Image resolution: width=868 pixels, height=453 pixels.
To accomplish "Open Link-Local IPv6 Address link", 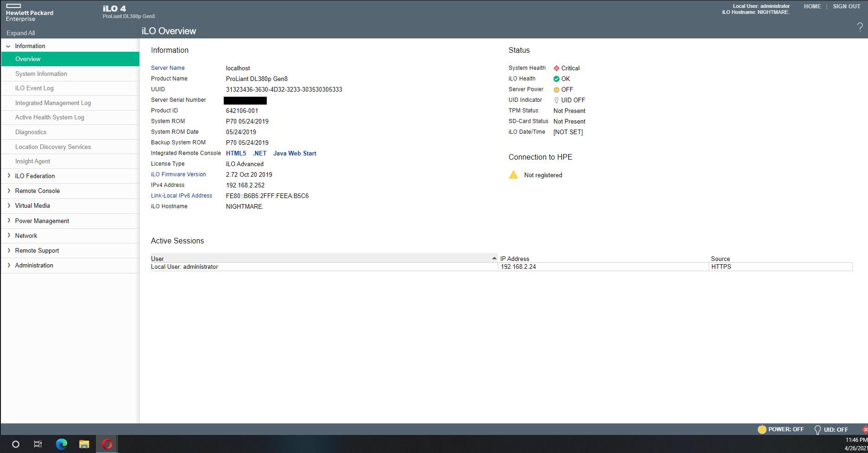I will point(182,196).
